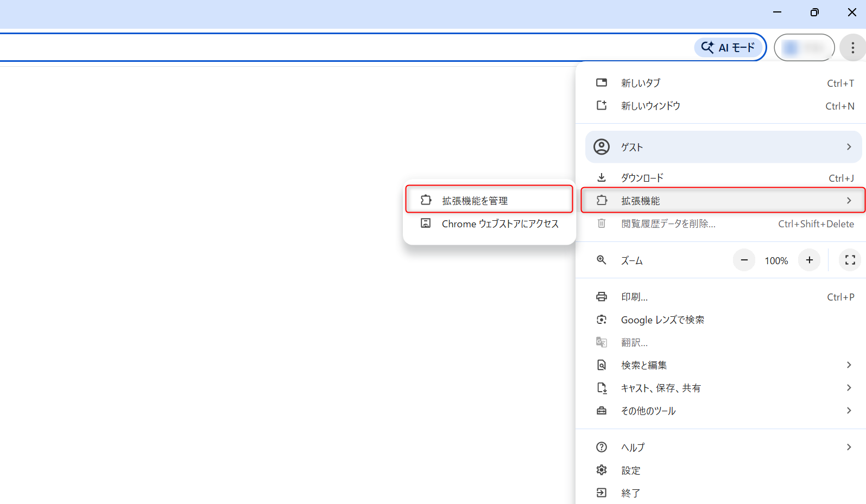The image size is (866, 504).
Task: Toggle fullscreen mode icon
Action: pyautogui.click(x=850, y=260)
